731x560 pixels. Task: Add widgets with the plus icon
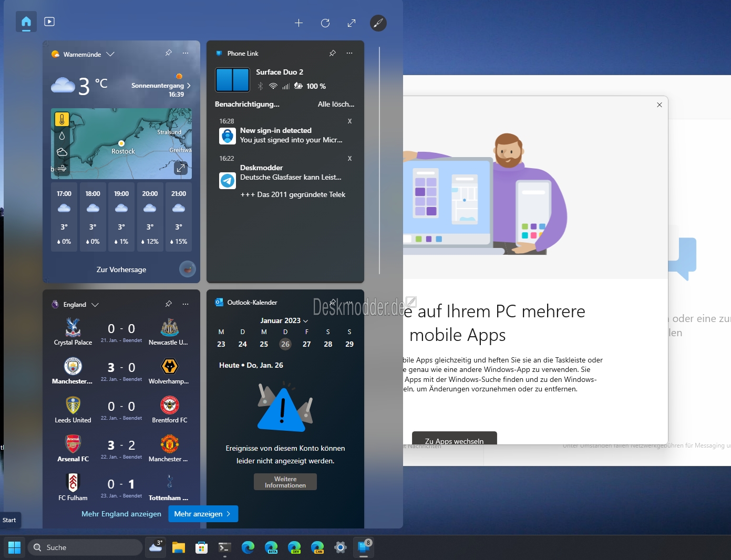[298, 23]
